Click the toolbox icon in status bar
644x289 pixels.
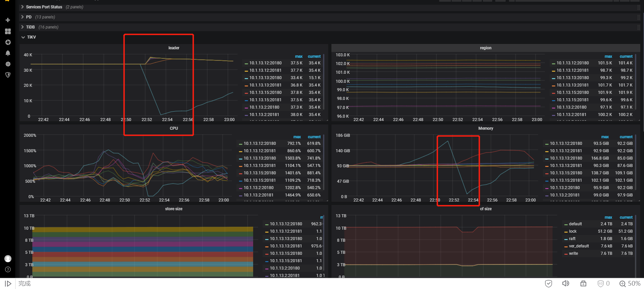pyautogui.click(x=583, y=284)
